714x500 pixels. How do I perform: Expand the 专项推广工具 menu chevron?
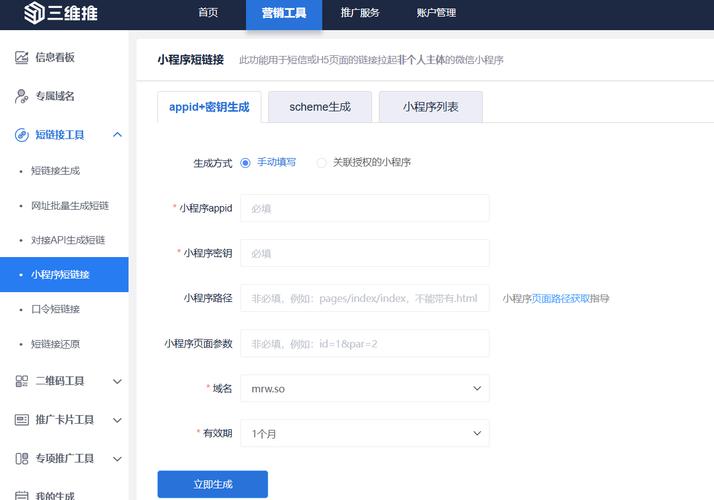(x=117, y=459)
